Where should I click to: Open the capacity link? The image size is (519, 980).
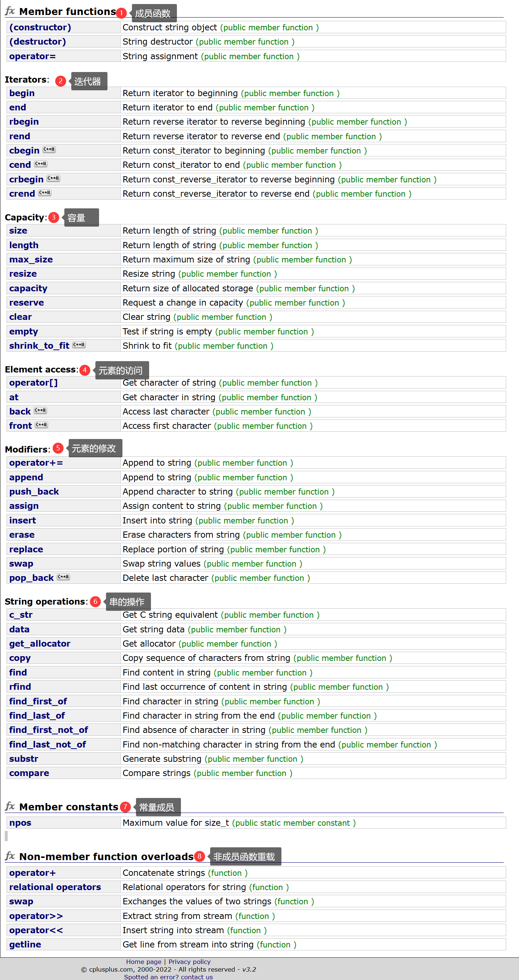tap(28, 288)
